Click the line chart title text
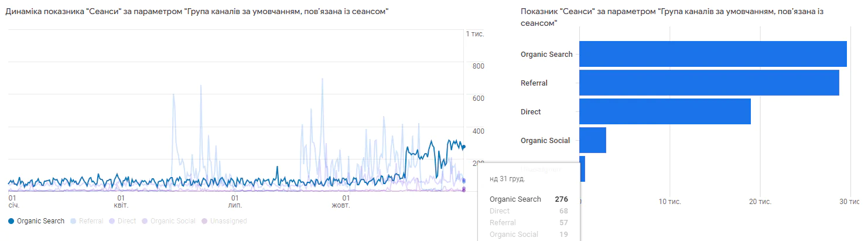868x241 pixels. [x=197, y=12]
